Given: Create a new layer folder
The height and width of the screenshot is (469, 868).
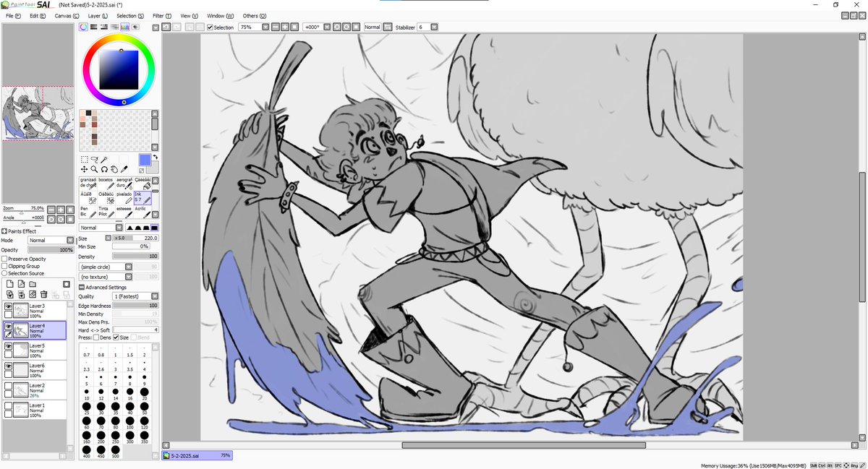Looking at the screenshot, I should tap(33, 285).
